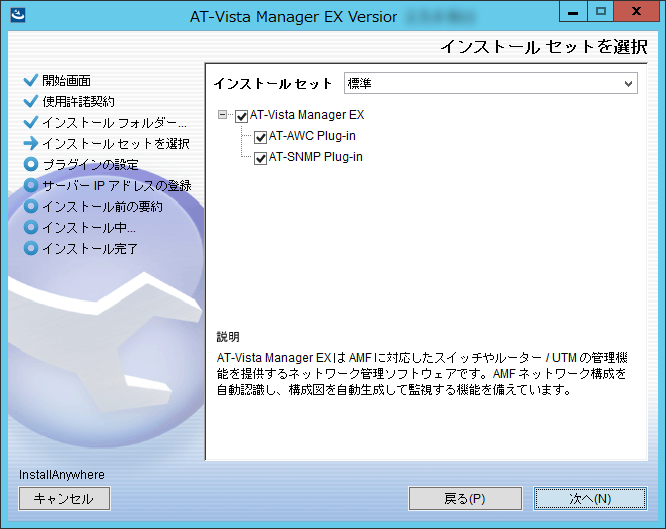Image resolution: width=666 pixels, height=529 pixels.
Task: Click the checkmark icon beside 開始画面
Action: tap(30, 80)
